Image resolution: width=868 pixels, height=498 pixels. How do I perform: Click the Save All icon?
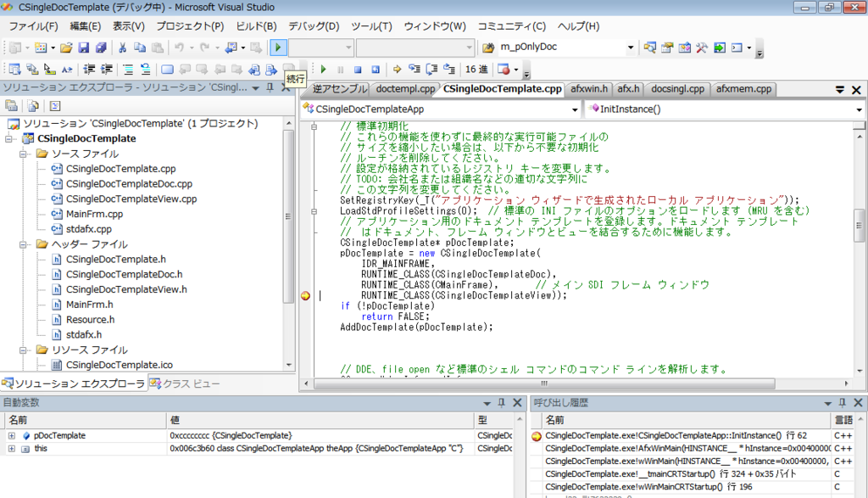click(x=101, y=48)
